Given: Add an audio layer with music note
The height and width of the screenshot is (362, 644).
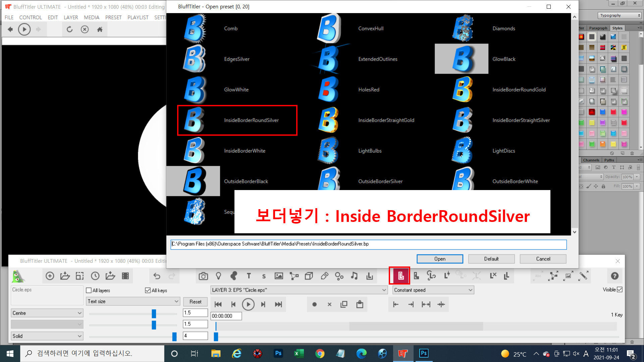Looking at the screenshot, I should pyautogui.click(x=354, y=276).
